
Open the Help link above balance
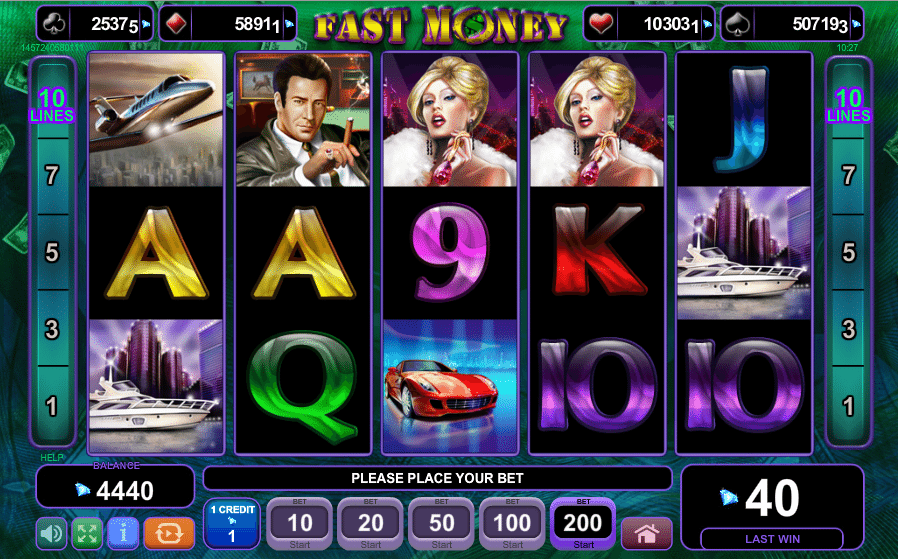52,458
